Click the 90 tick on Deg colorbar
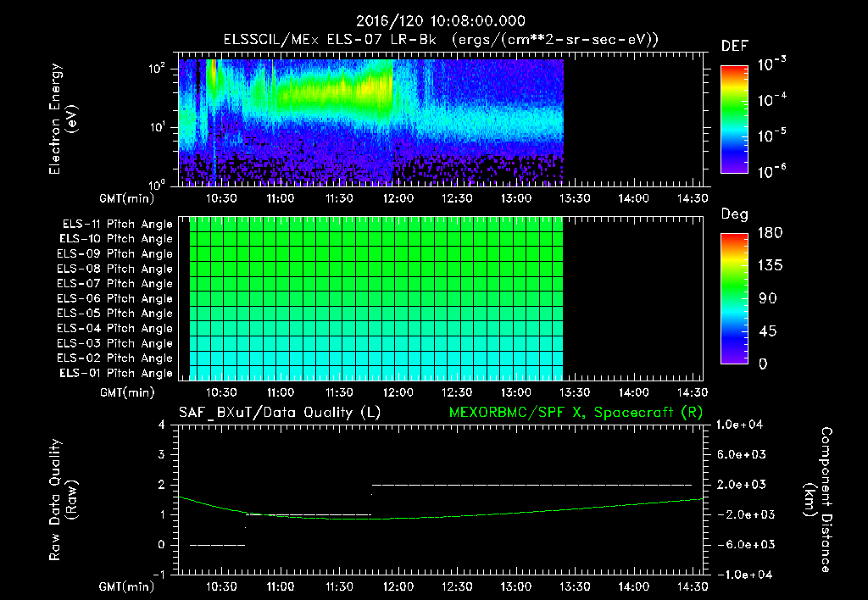Image resolution: width=868 pixels, height=600 pixels. tap(768, 299)
